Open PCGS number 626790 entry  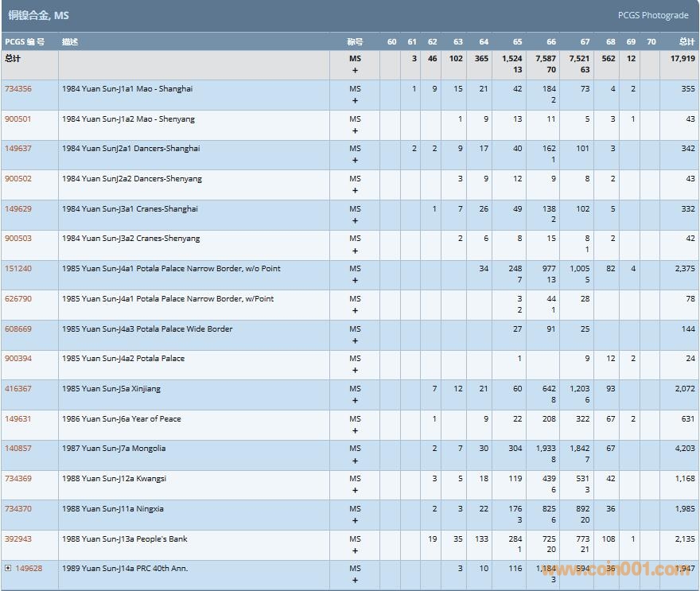click(18, 299)
